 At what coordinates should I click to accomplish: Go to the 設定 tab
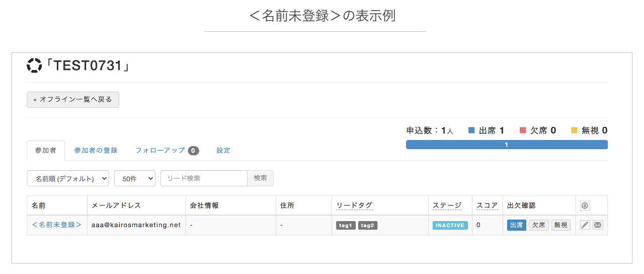click(223, 151)
